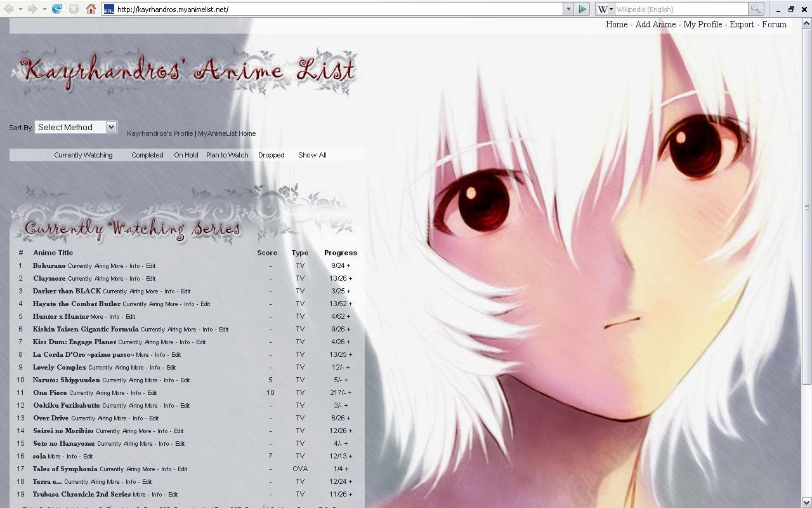Image resolution: width=812 pixels, height=508 pixels.
Task: Open the forward history dropdown arrow
Action: pyautogui.click(x=44, y=9)
